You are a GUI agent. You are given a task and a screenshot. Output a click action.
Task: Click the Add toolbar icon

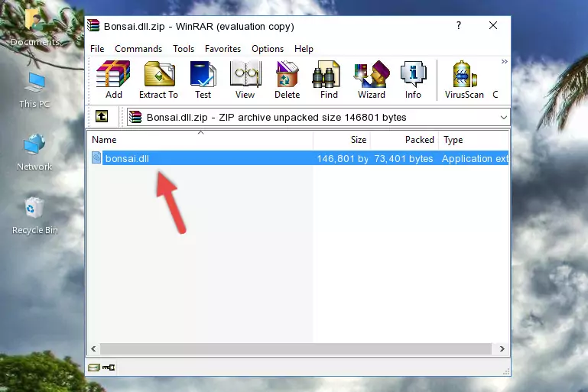113,79
